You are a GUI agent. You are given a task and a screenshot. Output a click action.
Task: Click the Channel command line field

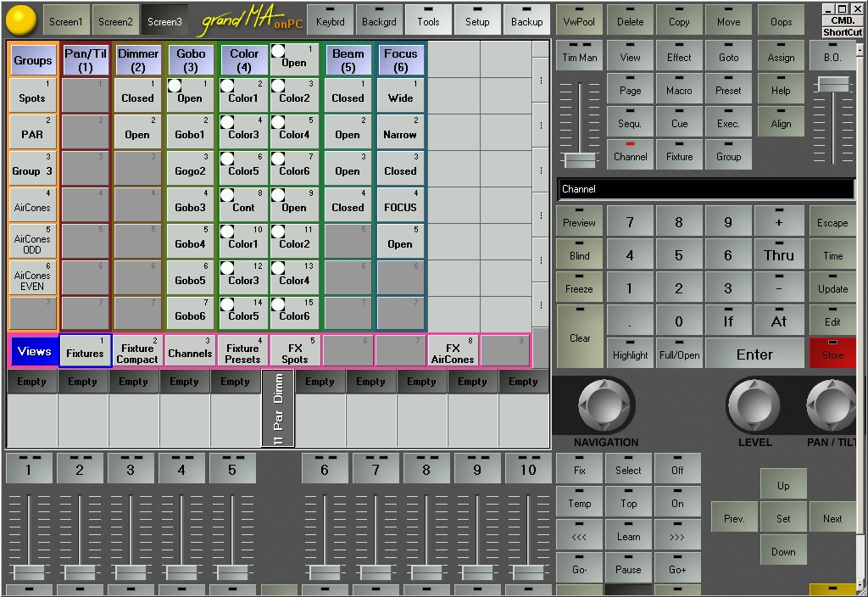point(705,189)
